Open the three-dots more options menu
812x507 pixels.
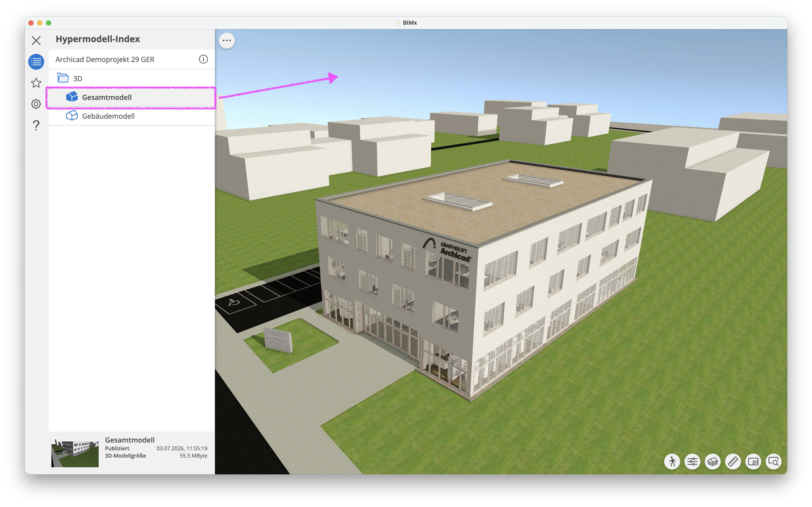(227, 41)
